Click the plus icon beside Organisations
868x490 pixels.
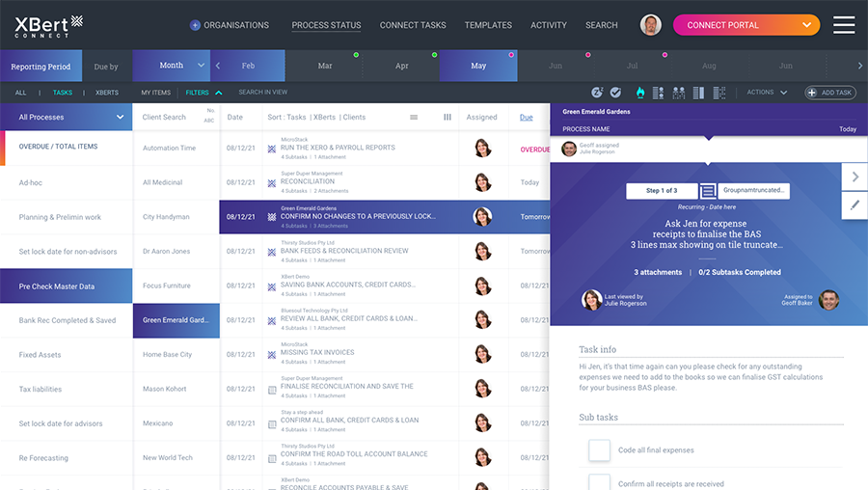pos(195,25)
